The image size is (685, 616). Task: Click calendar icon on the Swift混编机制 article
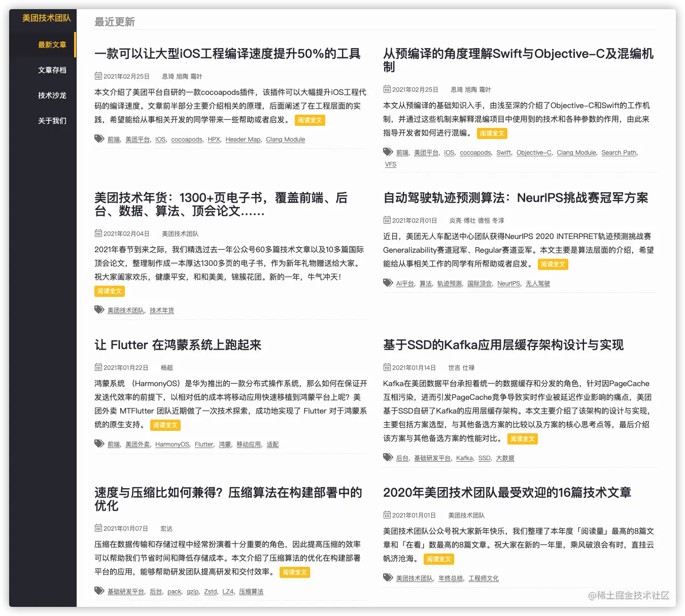point(387,89)
